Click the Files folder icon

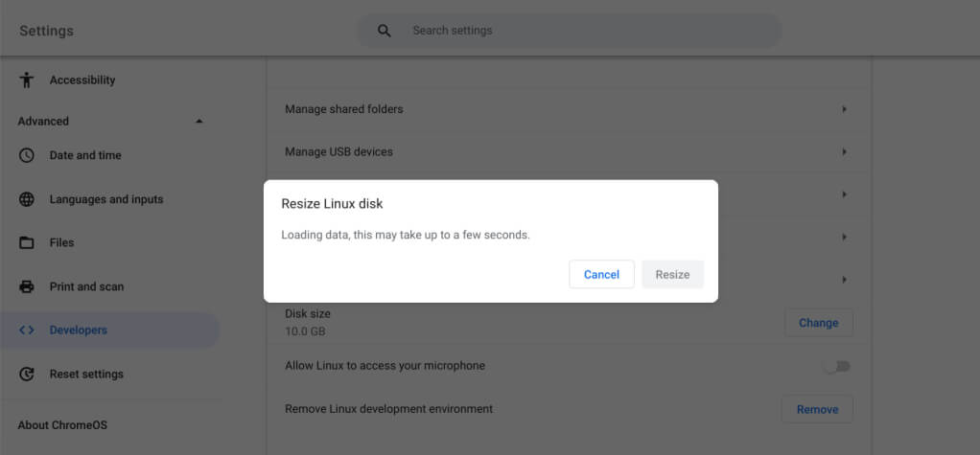click(x=27, y=243)
